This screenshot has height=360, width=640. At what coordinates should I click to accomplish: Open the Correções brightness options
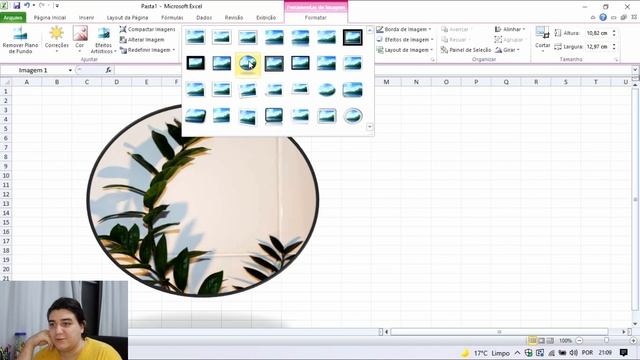56,39
